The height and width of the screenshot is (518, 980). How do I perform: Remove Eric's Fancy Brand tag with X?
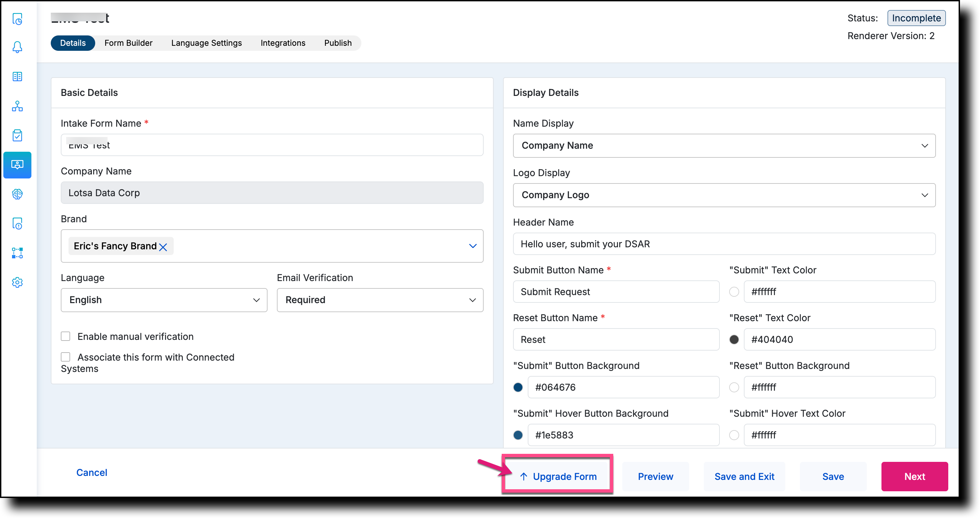(x=163, y=247)
